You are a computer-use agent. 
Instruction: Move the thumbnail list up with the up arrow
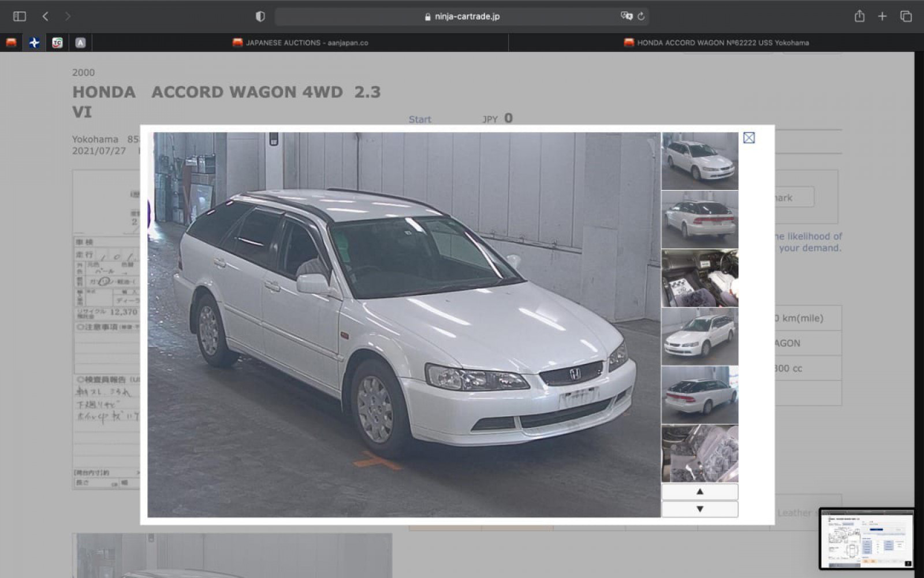(699, 492)
